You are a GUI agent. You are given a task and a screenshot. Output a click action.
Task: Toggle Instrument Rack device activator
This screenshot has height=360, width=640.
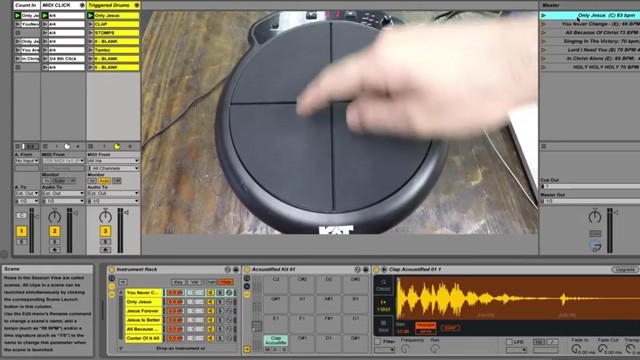click(111, 269)
